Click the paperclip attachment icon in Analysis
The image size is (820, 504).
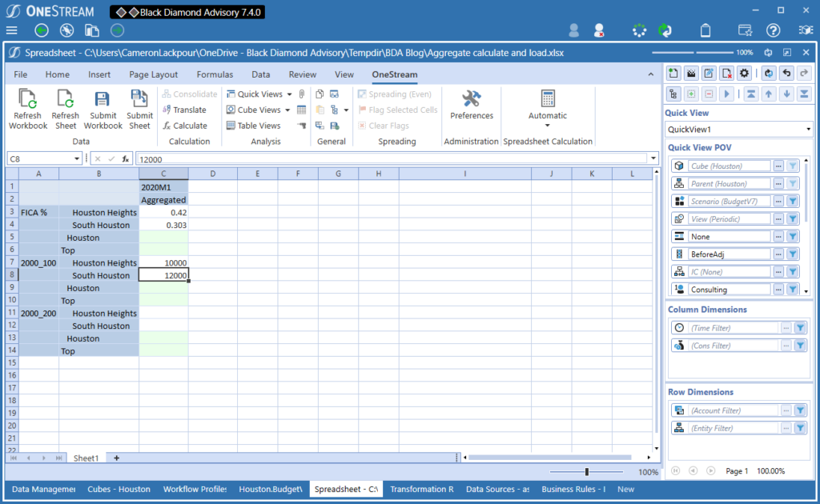coord(302,94)
